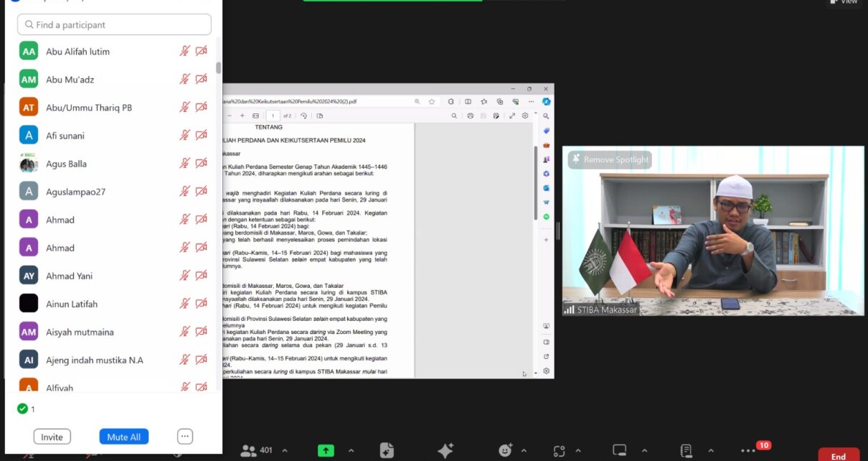Screen dimensions: 868x461
Task: Toggle the microphone for Abu Alifah lutim
Action: point(184,51)
